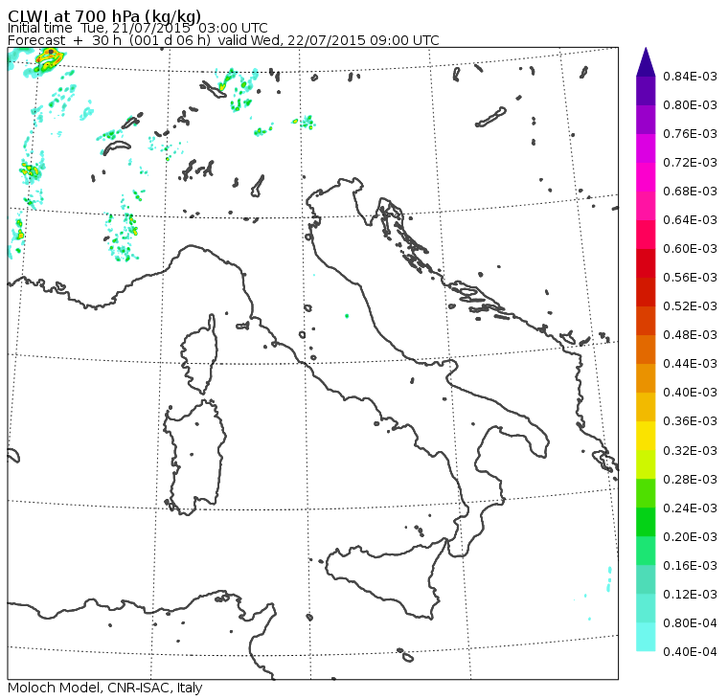Click the 'Moloch Model, CNR-ISAC, Italy' caption
Screen dimensions: 728x700
pyautogui.click(x=105, y=688)
